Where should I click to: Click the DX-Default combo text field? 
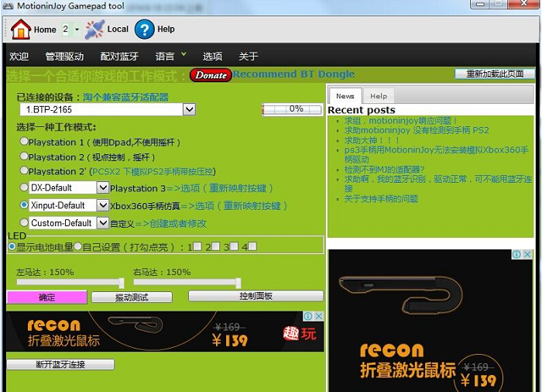(63, 187)
